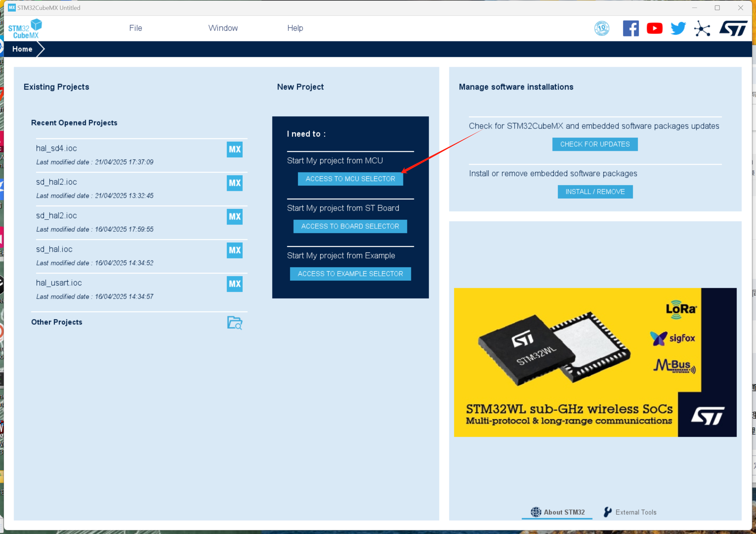Image resolution: width=756 pixels, height=534 pixels.
Task: Click MX icon for sd_hal2.ioc dated 16/04/2025
Action: click(x=235, y=217)
